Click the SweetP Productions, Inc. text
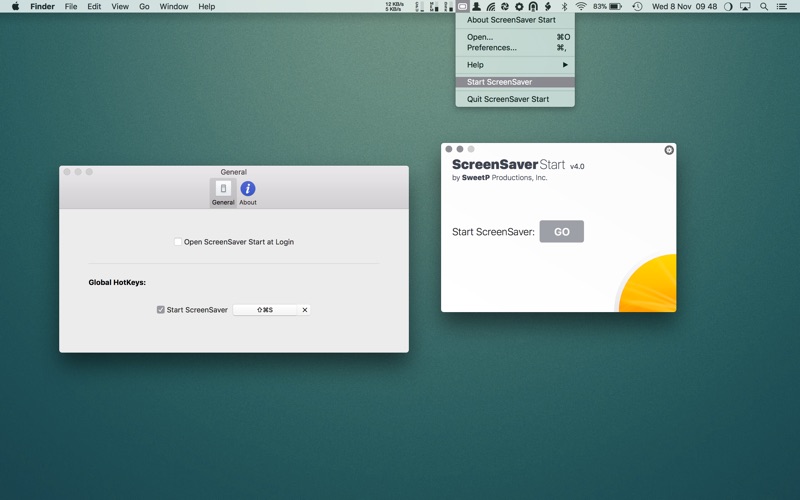 pyautogui.click(x=504, y=178)
